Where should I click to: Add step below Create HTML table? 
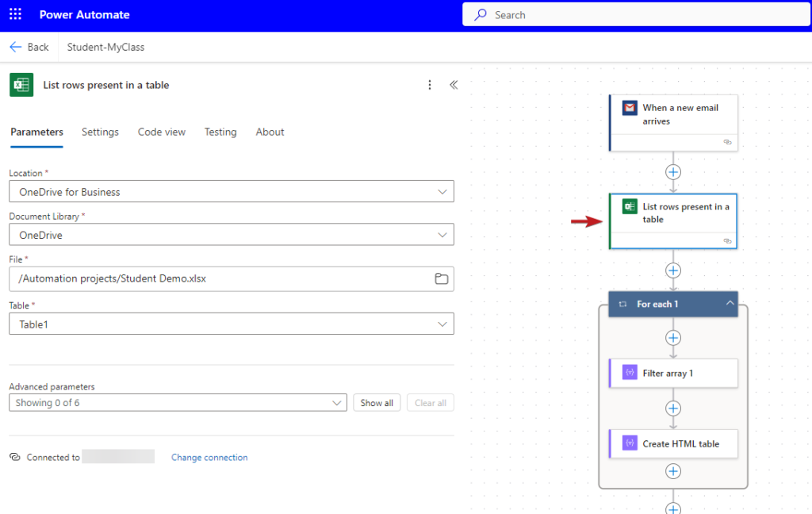click(x=673, y=471)
